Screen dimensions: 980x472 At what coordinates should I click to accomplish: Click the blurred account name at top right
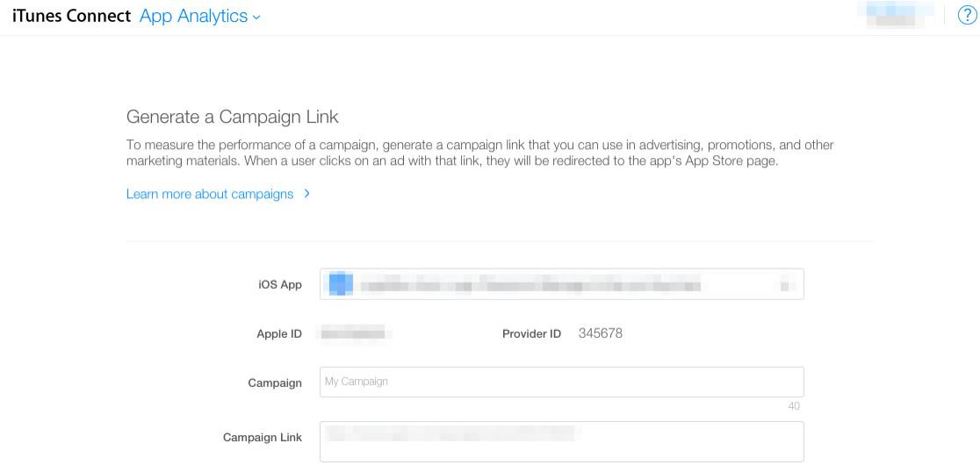pyautogui.click(x=897, y=16)
